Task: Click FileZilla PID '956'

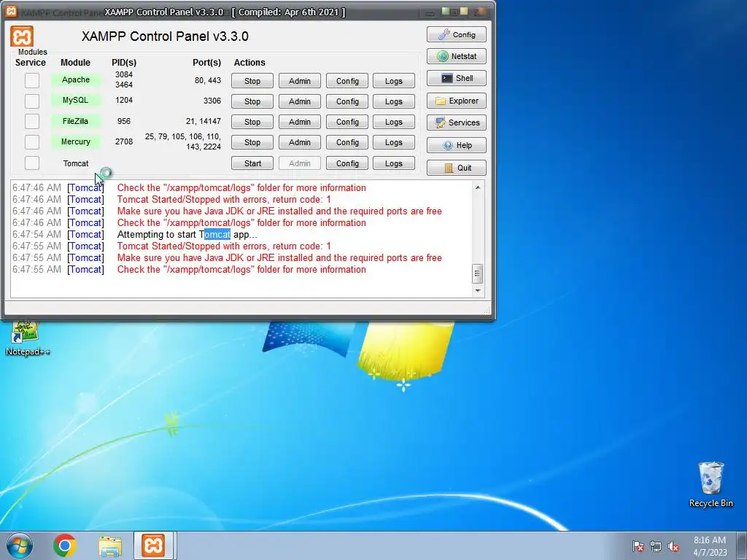Action: pyautogui.click(x=124, y=121)
